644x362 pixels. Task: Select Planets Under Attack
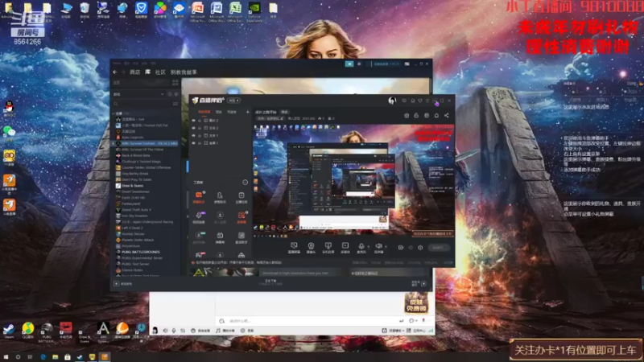[x=138, y=240]
